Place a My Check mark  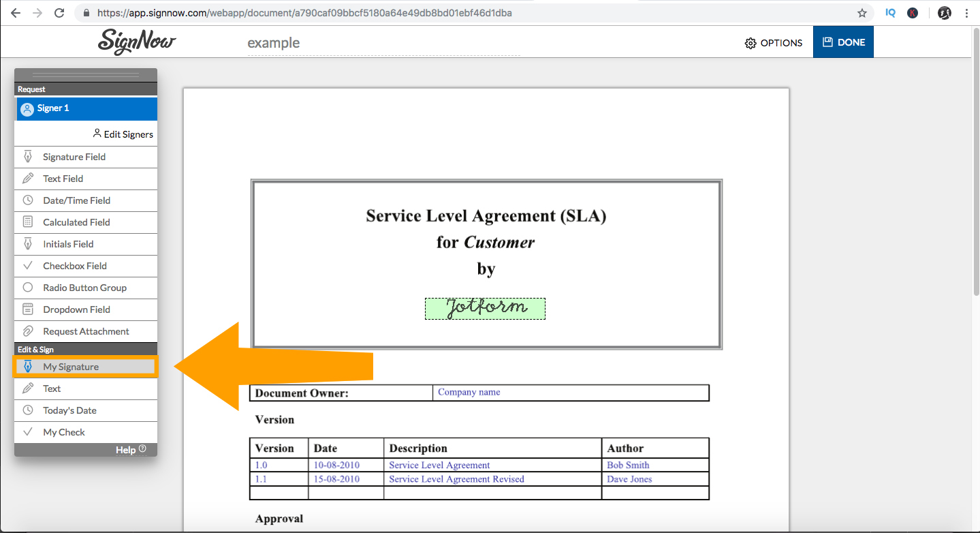point(86,432)
